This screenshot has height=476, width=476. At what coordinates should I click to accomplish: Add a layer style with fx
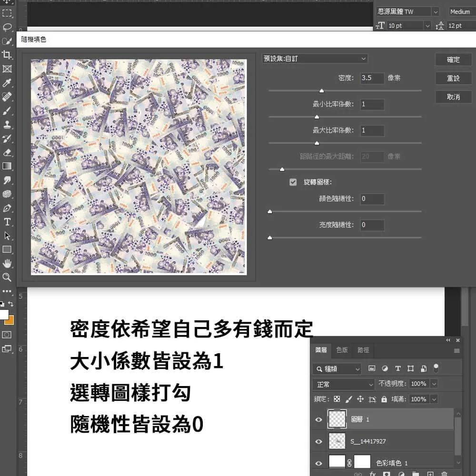click(373, 474)
